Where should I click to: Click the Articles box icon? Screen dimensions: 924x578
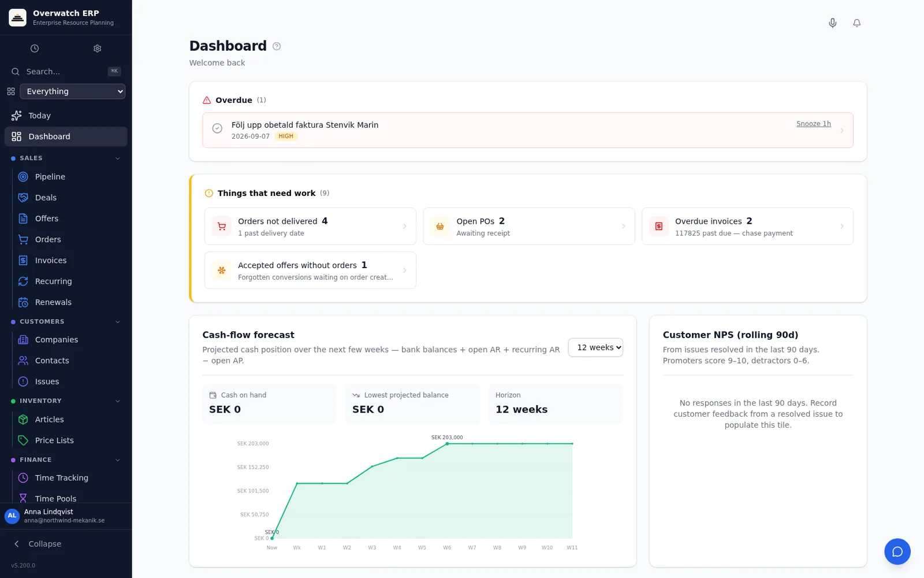(x=23, y=420)
